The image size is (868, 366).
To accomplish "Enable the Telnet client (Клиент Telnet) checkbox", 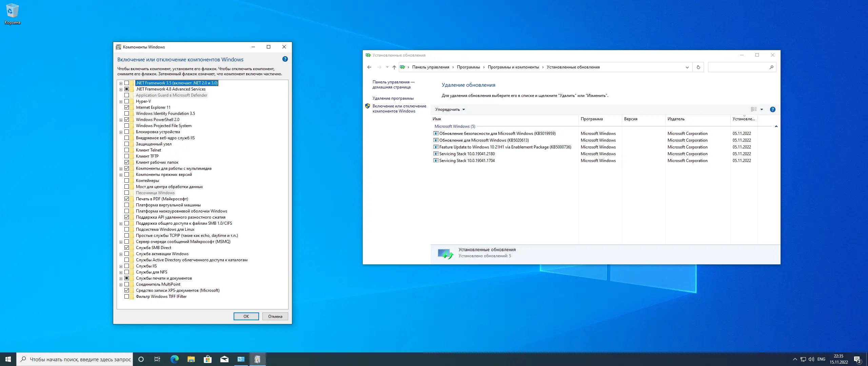I will (x=126, y=150).
